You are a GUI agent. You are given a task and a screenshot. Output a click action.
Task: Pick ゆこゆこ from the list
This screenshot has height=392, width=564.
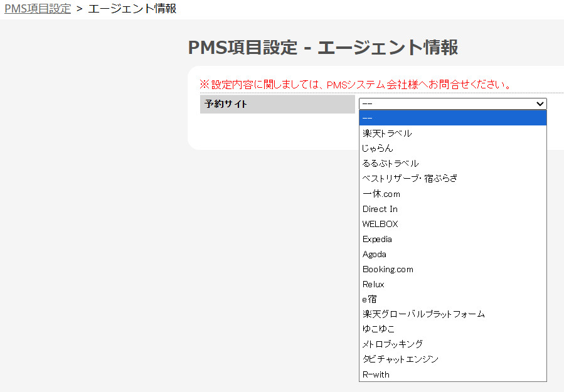453,329
